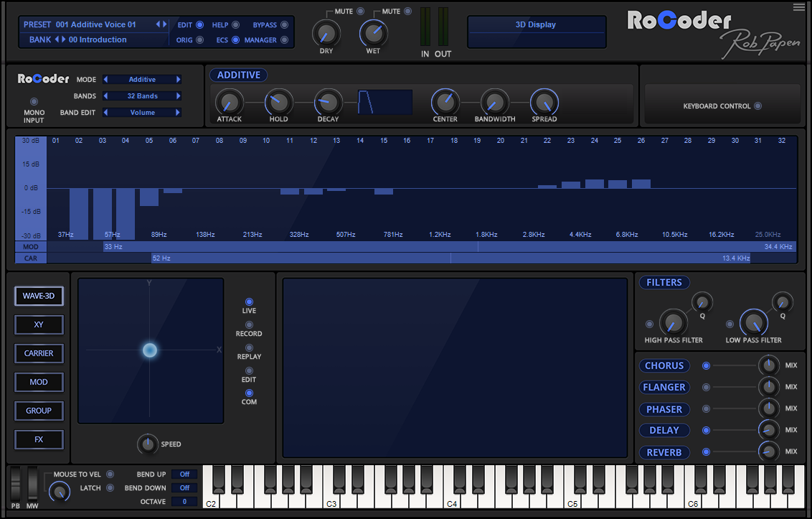Click the REVERB mix knob
Screen dimensions: 812x519
(x=768, y=452)
